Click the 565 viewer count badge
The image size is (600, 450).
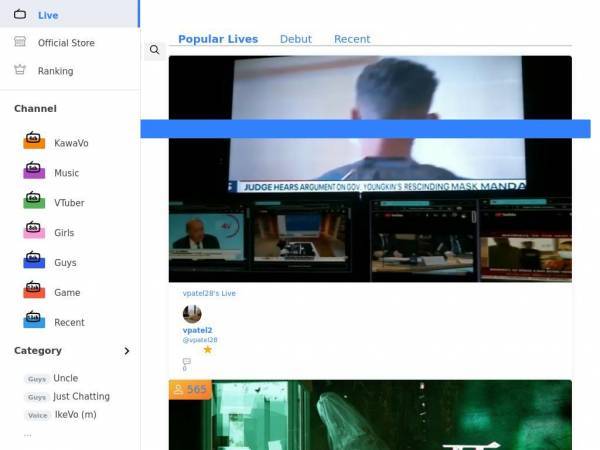point(190,390)
